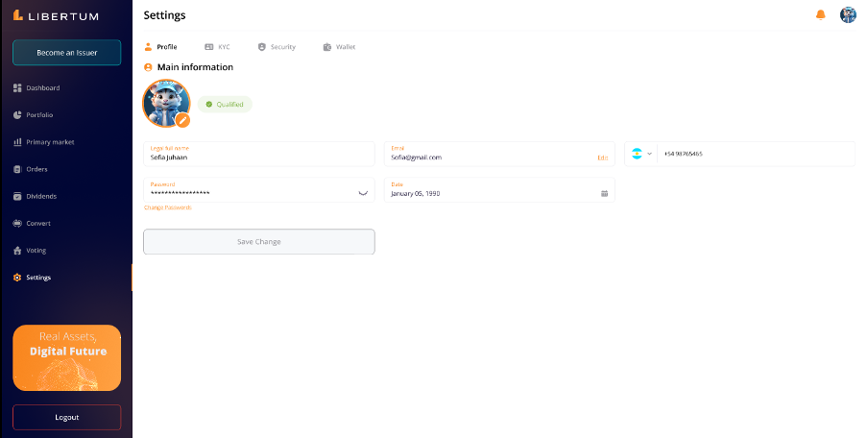Switch to the Security tab
Screen dimensions: 868x438
[277, 47]
